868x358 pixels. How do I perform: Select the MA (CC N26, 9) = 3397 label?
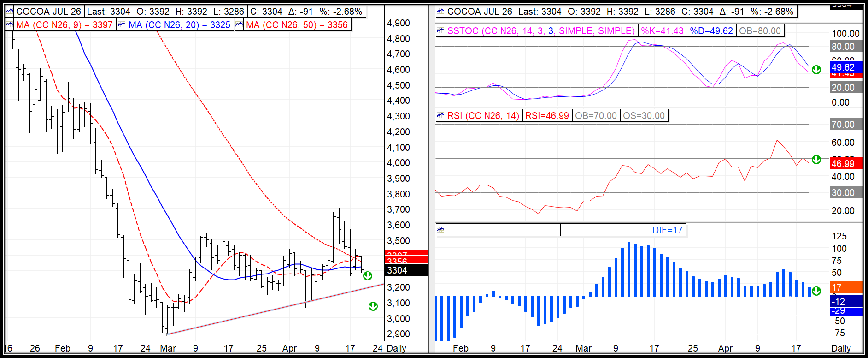(65, 25)
